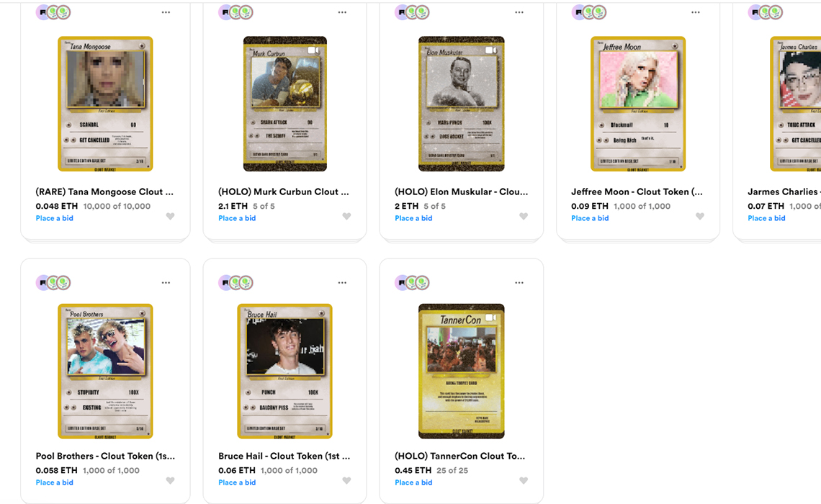821x504 pixels.
Task: Heart the Pool Brothers token listing
Action: coord(170,481)
